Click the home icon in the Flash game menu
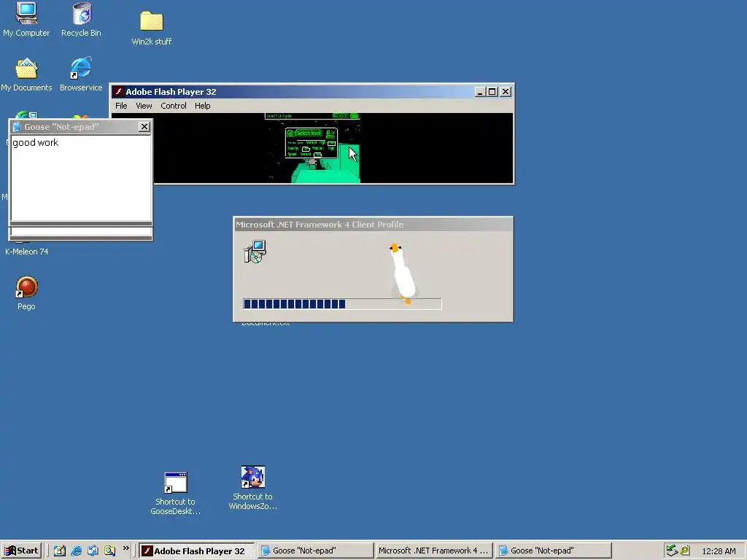The height and width of the screenshot is (560, 747). pos(290,133)
